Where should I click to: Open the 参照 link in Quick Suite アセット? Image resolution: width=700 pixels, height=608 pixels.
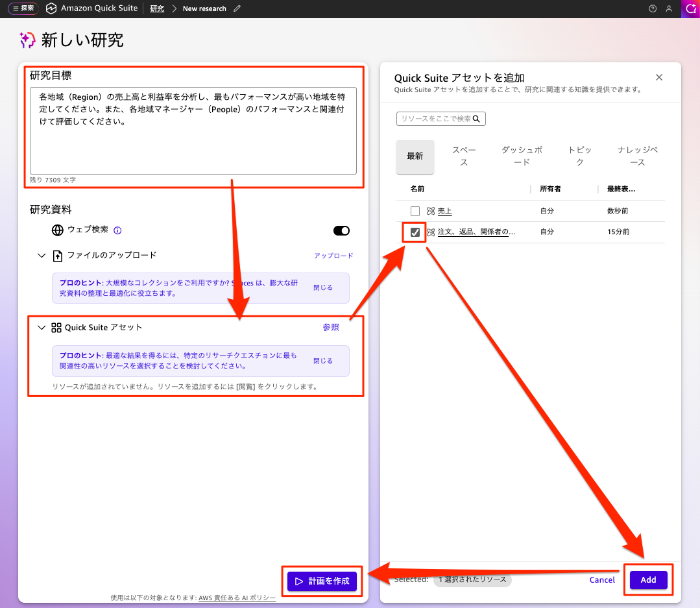pos(331,327)
